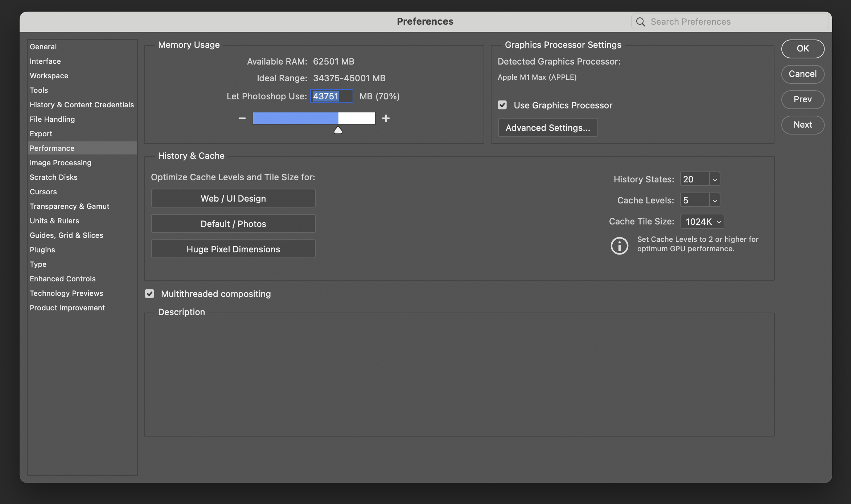Open Workspace preferences category

click(x=82, y=76)
